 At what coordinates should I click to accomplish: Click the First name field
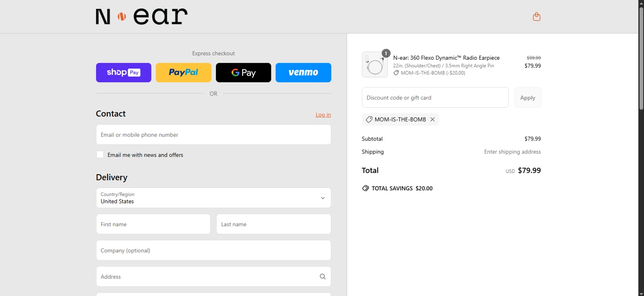pos(153,224)
